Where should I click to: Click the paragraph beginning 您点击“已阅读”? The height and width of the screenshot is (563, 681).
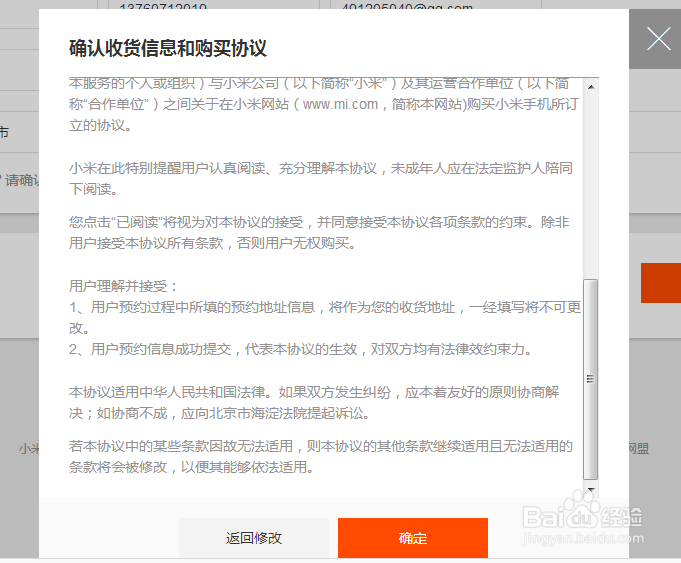coord(319,232)
